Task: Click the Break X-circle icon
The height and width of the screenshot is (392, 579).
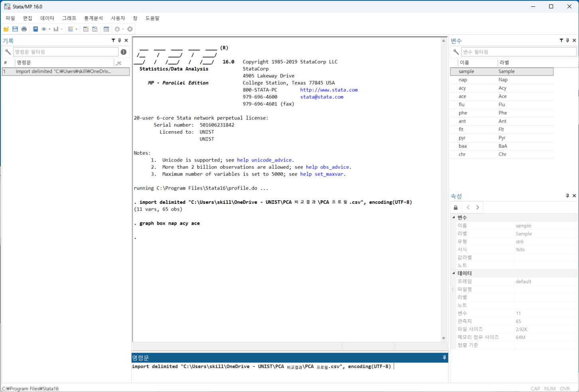Action: 130,29
